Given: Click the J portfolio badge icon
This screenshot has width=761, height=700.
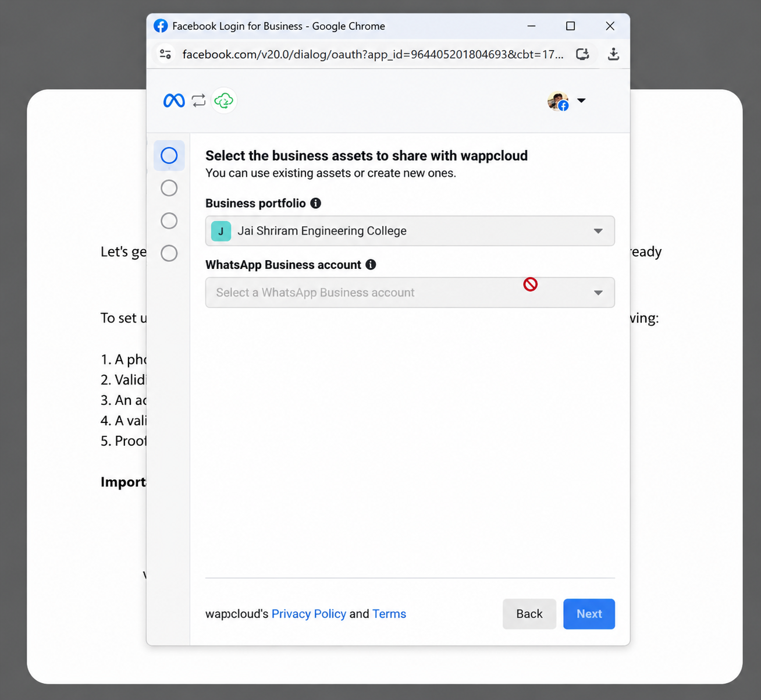Looking at the screenshot, I should 221,231.
